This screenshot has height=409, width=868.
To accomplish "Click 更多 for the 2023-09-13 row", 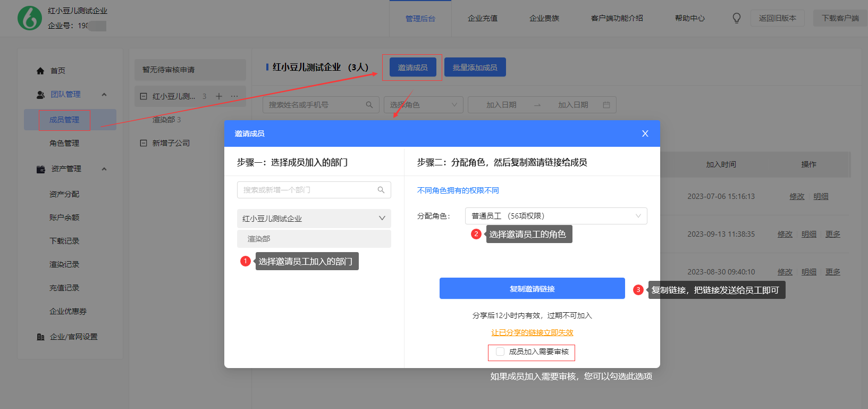I will [833, 234].
